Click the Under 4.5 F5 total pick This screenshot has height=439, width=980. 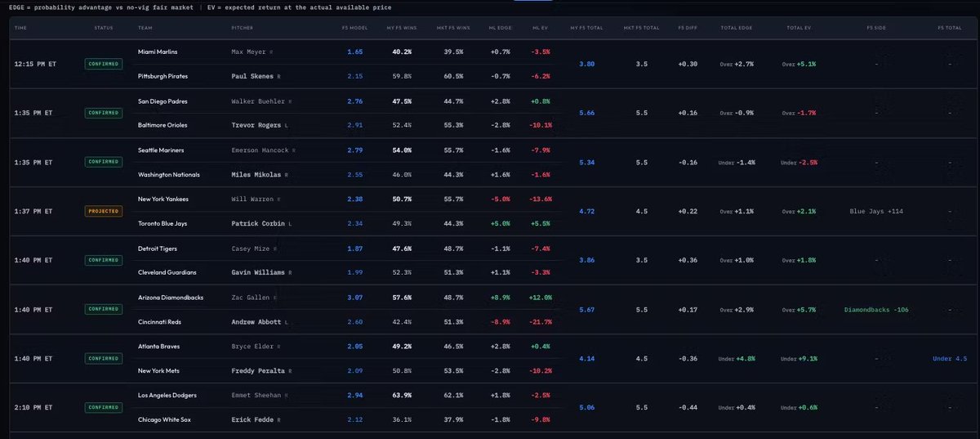[x=949, y=358]
